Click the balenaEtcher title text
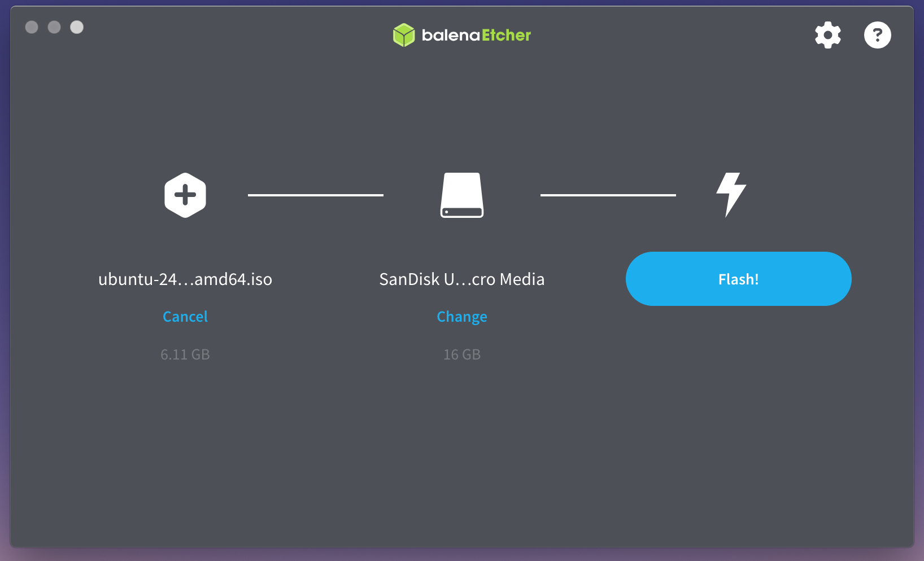924x561 pixels. [x=476, y=35]
